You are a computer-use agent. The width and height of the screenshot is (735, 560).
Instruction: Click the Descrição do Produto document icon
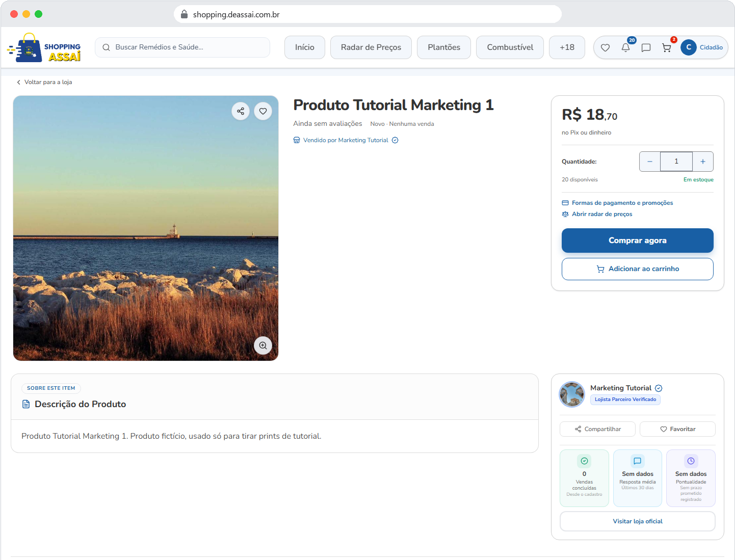26,404
